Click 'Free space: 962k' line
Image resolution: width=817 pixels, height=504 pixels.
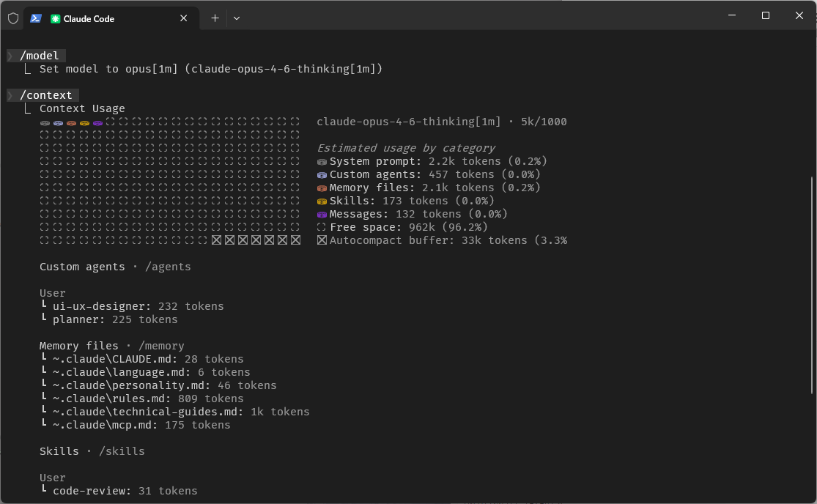402,228
